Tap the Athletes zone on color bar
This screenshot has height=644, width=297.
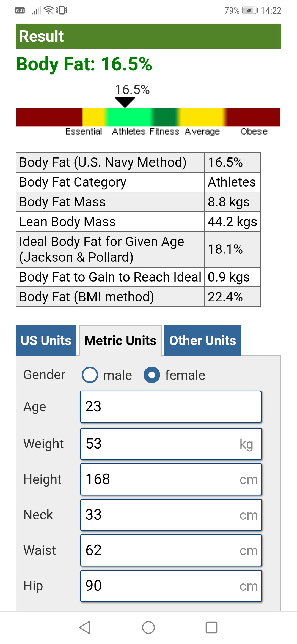129,117
